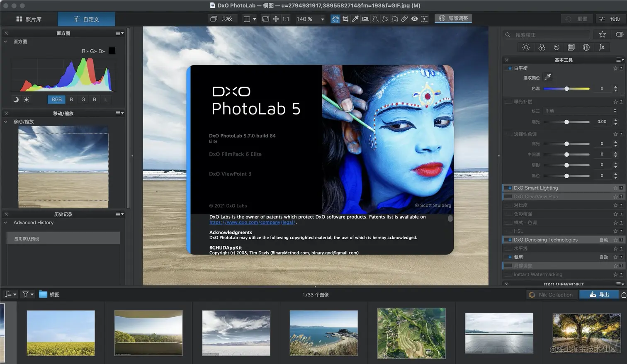This screenshot has height=364, width=627.
Task: Toggle DxO Smart Lighting switch
Action: (509, 188)
